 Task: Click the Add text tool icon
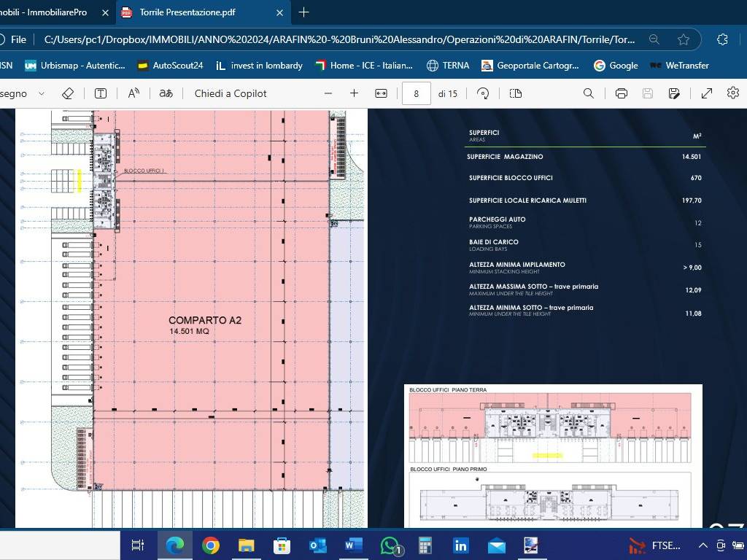[x=101, y=93]
